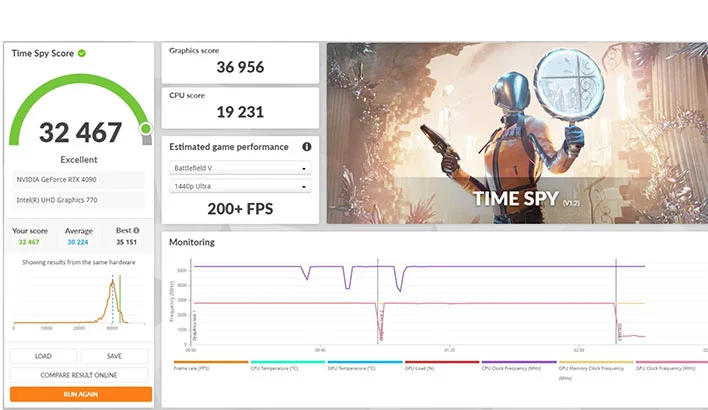Image resolution: width=708 pixels, height=410 pixels.
Task: Click the score distribution histogram peak
Action: tap(111, 285)
